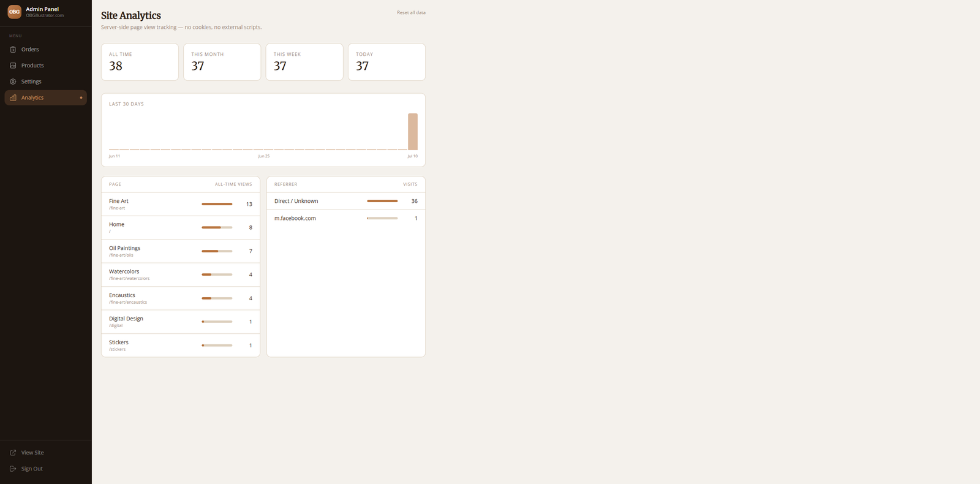The width and height of the screenshot is (980, 484).
Task: Click the Watercolors page row
Action: tap(181, 275)
